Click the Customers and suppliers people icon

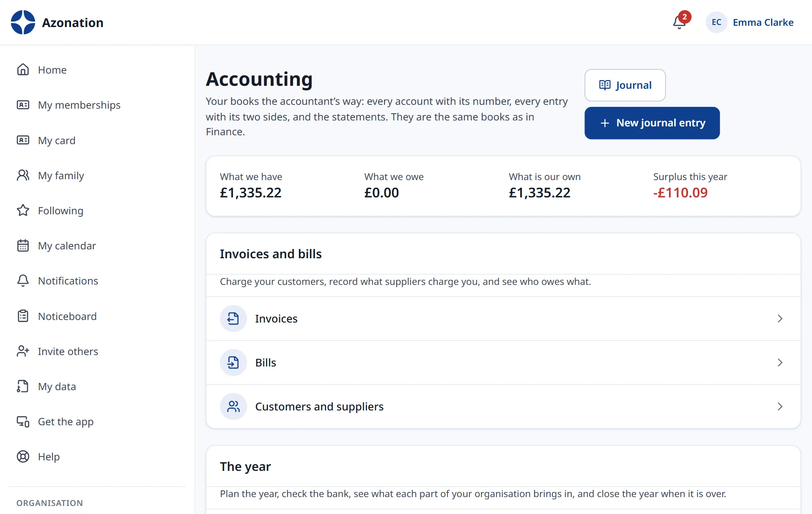click(x=233, y=407)
